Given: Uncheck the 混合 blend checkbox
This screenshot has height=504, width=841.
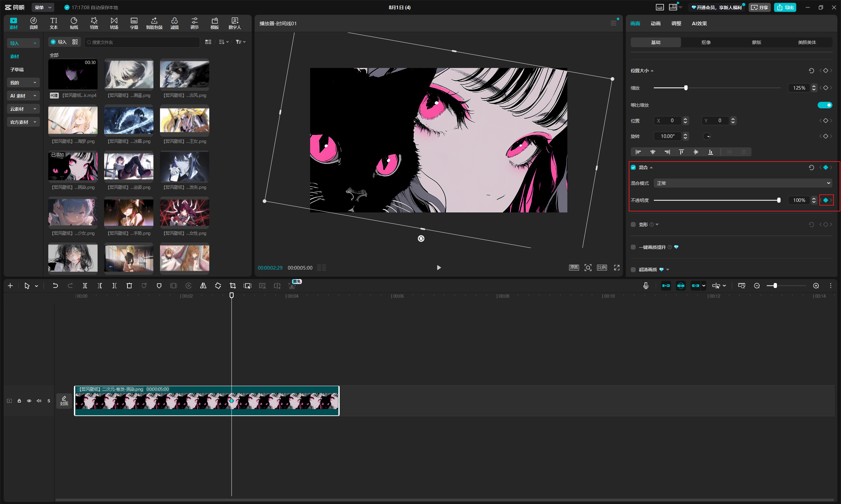Looking at the screenshot, I should point(633,167).
